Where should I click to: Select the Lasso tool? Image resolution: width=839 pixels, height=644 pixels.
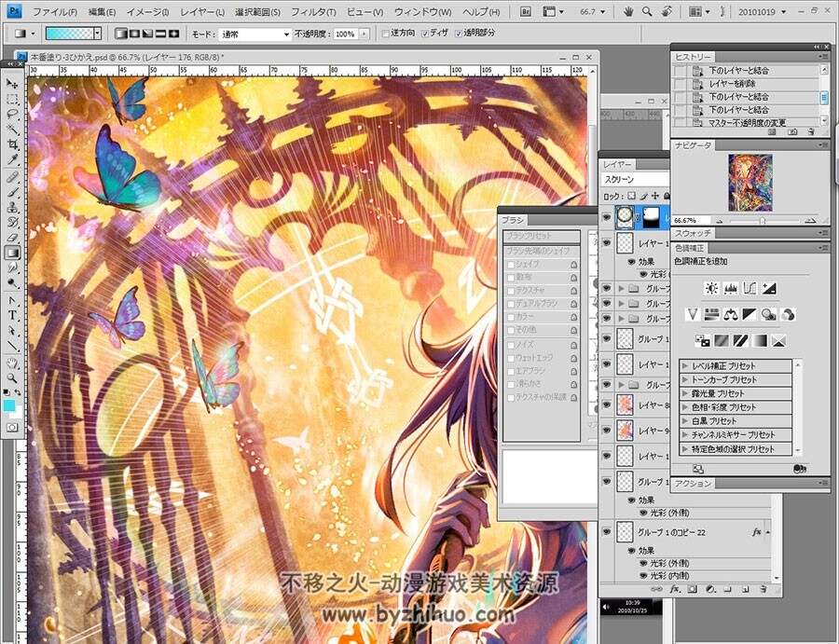(x=12, y=114)
